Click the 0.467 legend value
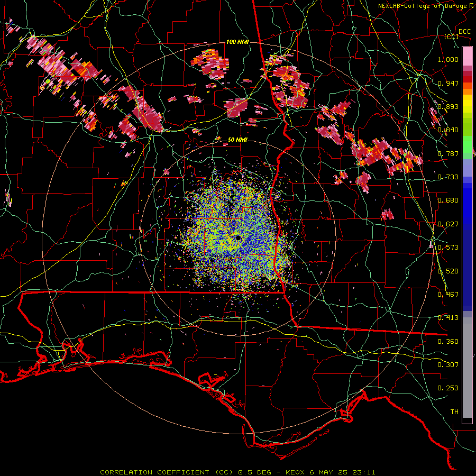476x476 pixels. pyautogui.click(x=448, y=295)
